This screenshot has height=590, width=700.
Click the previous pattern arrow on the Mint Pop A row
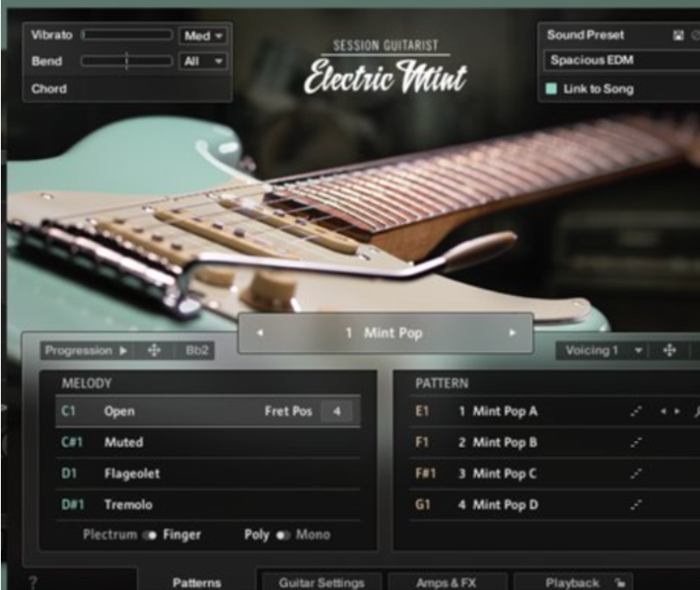click(663, 411)
